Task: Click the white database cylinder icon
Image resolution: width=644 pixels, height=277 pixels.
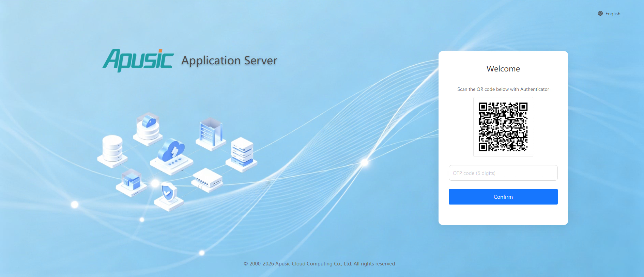Action: pos(112,151)
